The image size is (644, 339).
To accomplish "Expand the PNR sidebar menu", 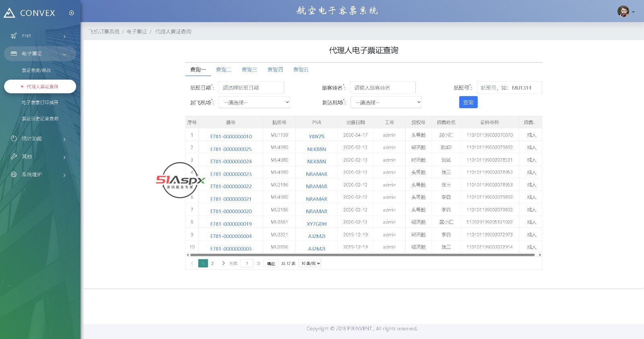I will pyautogui.click(x=40, y=36).
